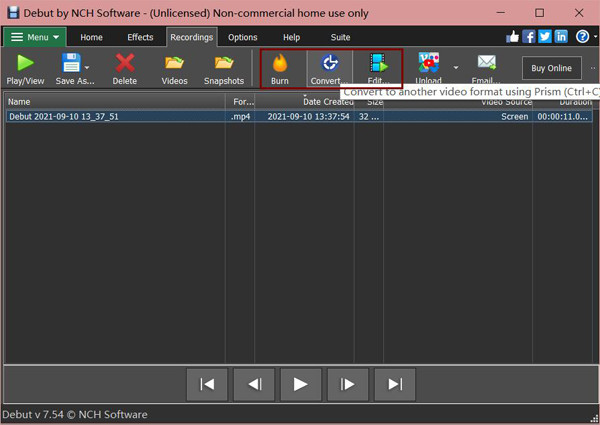Click the Play/View green arrow icon
Screen dimensions: 600x425
(x=25, y=63)
